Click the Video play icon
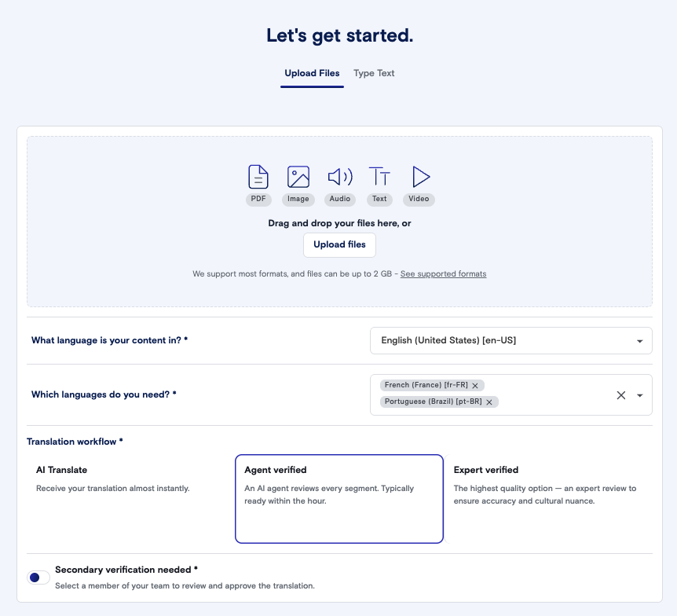677x616 pixels. tap(420, 177)
